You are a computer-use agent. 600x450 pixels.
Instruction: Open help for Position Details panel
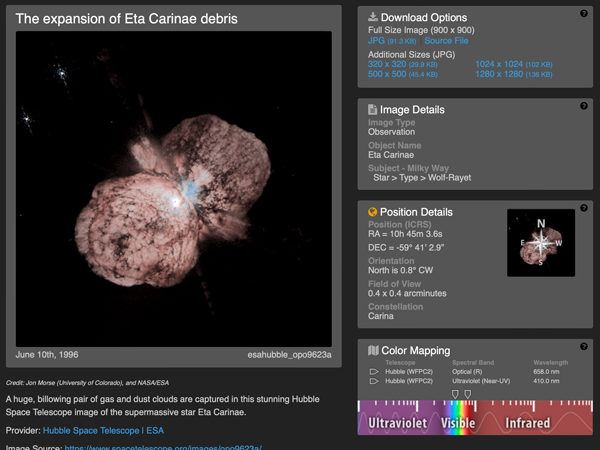tap(584, 208)
